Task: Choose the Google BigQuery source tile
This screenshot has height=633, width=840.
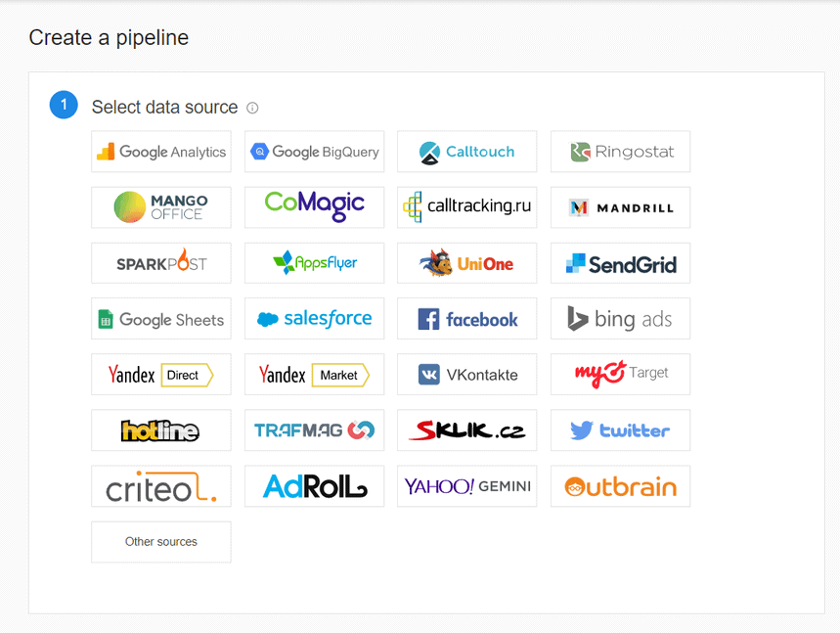Action: [x=314, y=152]
